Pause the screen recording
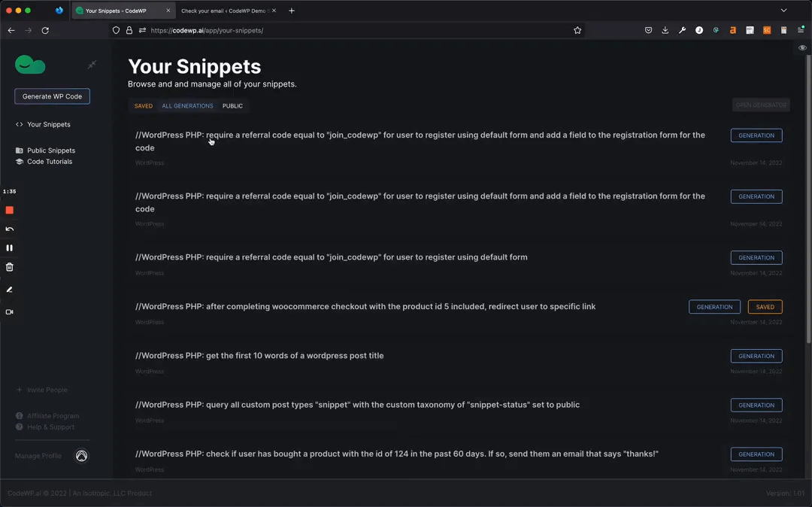812x507 pixels. [10, 247]
